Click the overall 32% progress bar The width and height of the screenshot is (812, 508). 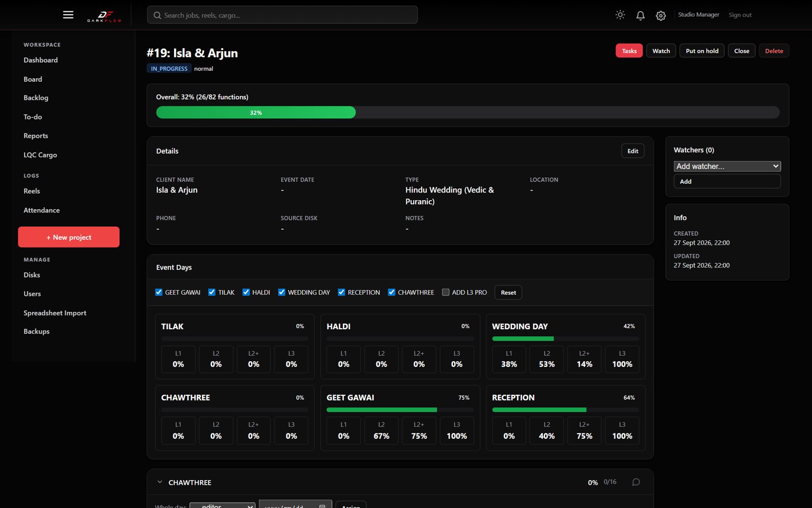click(x=467, y=112)
